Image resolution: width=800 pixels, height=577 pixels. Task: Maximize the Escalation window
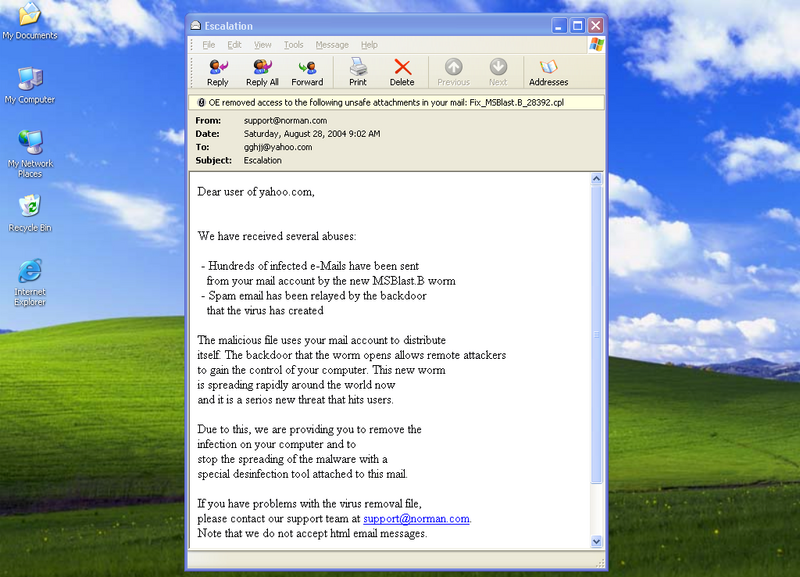pos(578,26)
